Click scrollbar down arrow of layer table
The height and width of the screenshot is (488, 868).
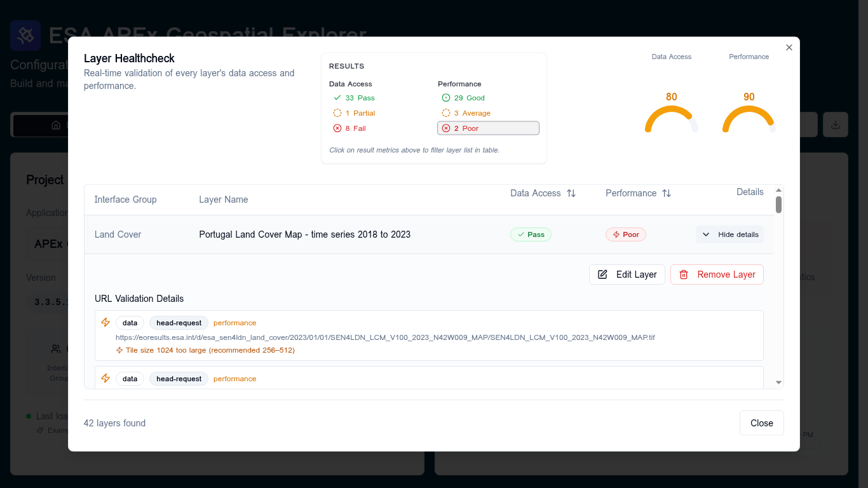[779, 383]
